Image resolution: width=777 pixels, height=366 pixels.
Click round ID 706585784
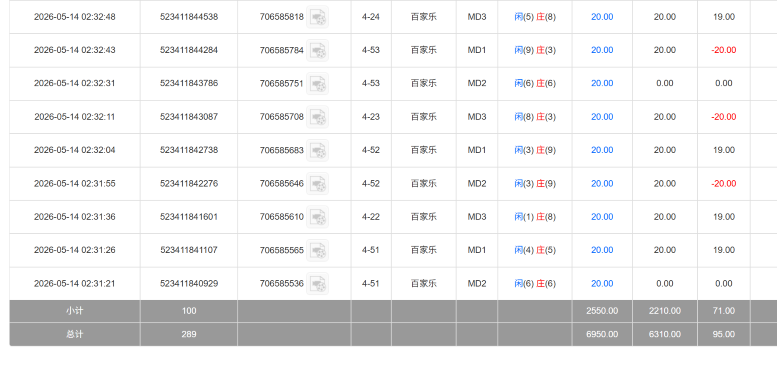pos(281,50)
